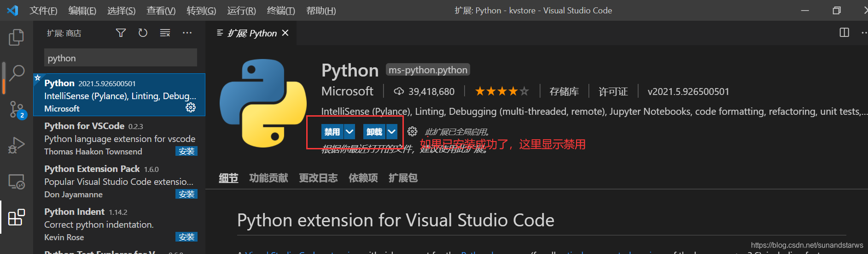
Task: Click the 禁用 button
Action: click(x=332, y=132)
